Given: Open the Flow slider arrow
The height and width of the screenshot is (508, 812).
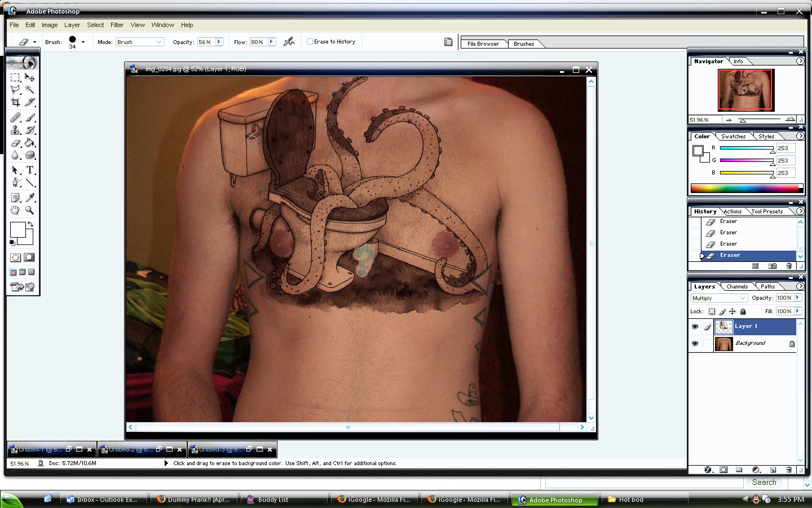Looking at the screenshot, I should tap(271, 42).
